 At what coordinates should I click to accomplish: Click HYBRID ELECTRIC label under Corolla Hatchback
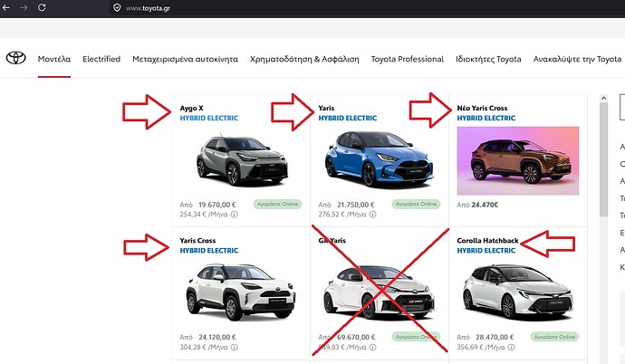coord(486,251)
